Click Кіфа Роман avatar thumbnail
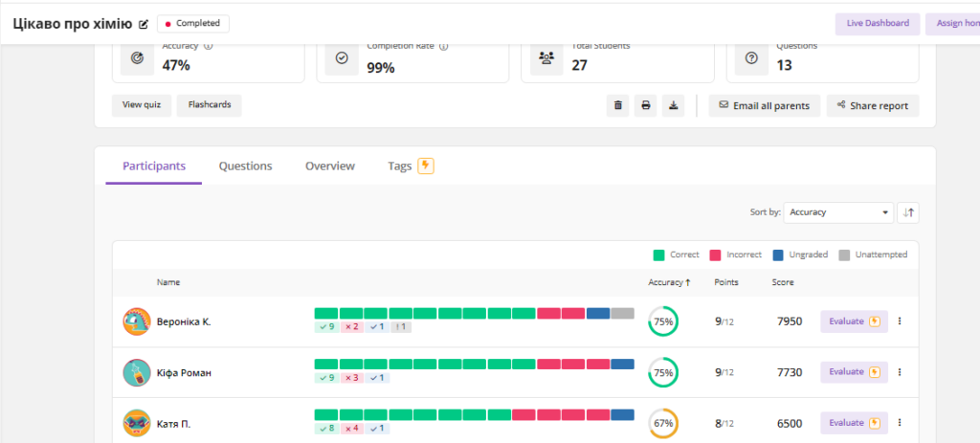The width and height of the screenshot is (980, 443). pyautogui.click(x=136, y=372)
